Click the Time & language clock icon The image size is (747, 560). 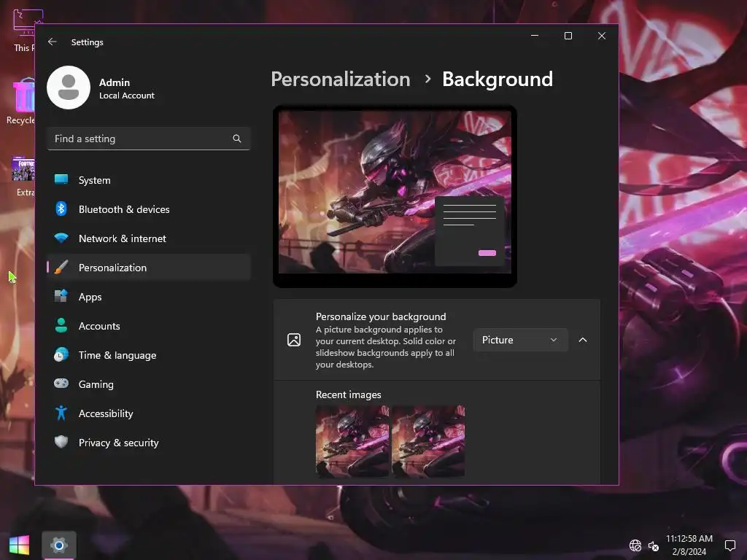pyautogui.click(x=61, y=355)
